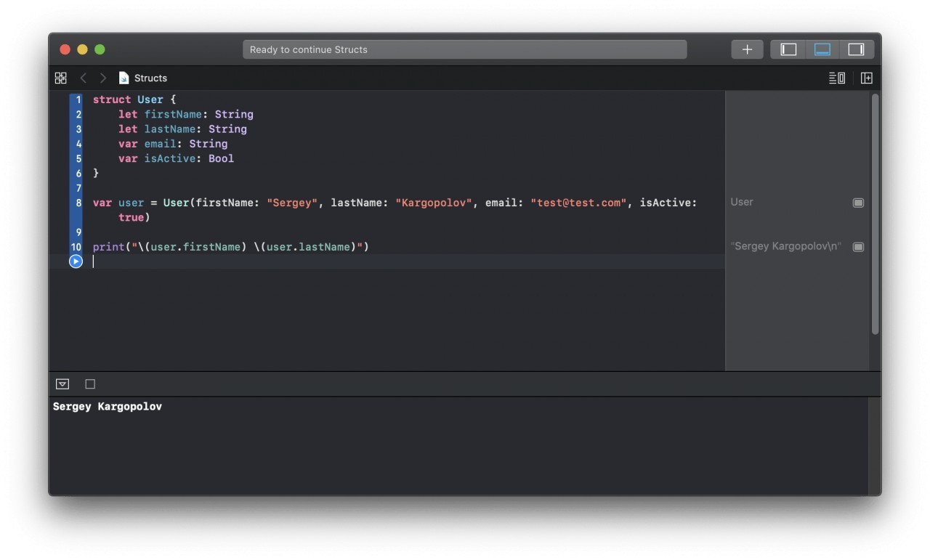Show result for "Sergey Kargopolov\n" output
Viewport: 930px width, 560px height.
858,247
